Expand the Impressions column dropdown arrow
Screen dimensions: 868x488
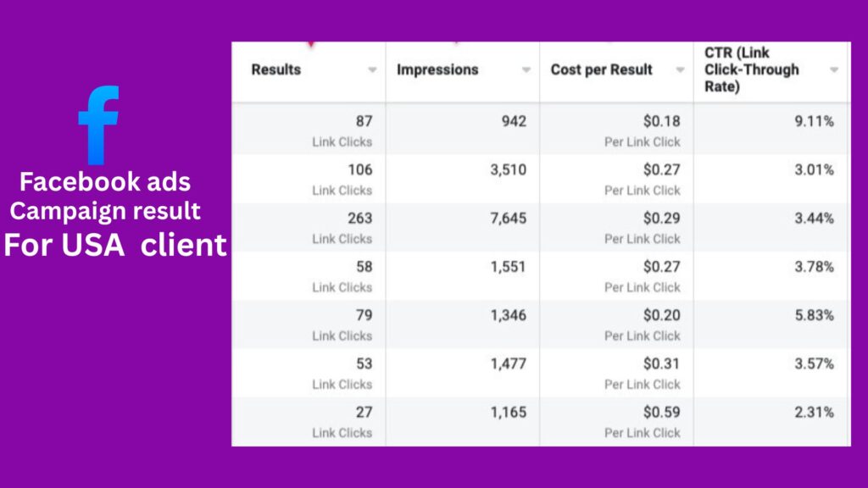(x=526, y=70)
